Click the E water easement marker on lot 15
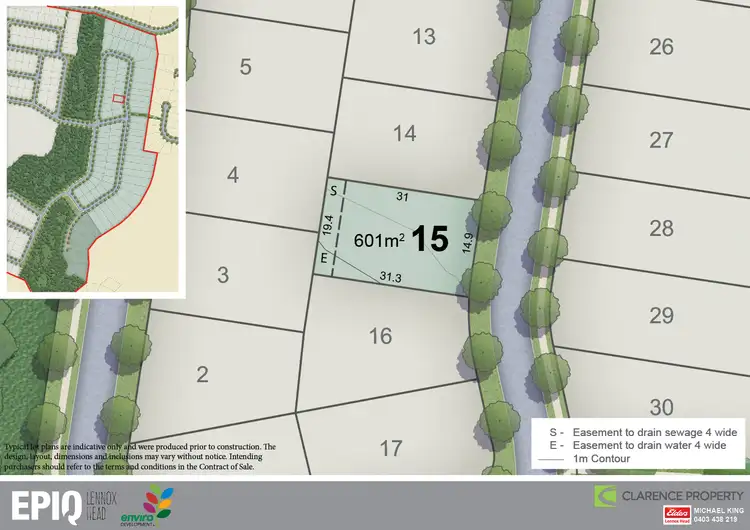The image size is (750, 530). [323, 258]
